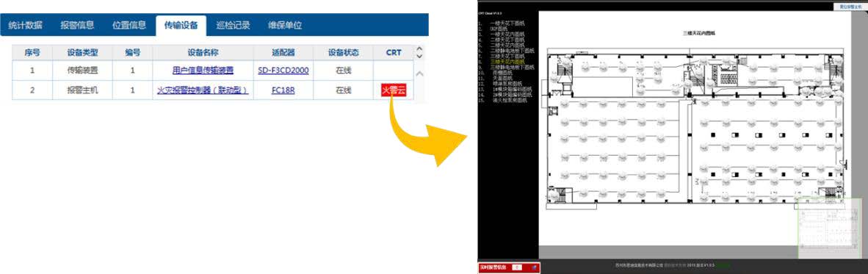Open the 火灾报警控制器 (联动型) link
868x274 pixels.
(203, 90)
